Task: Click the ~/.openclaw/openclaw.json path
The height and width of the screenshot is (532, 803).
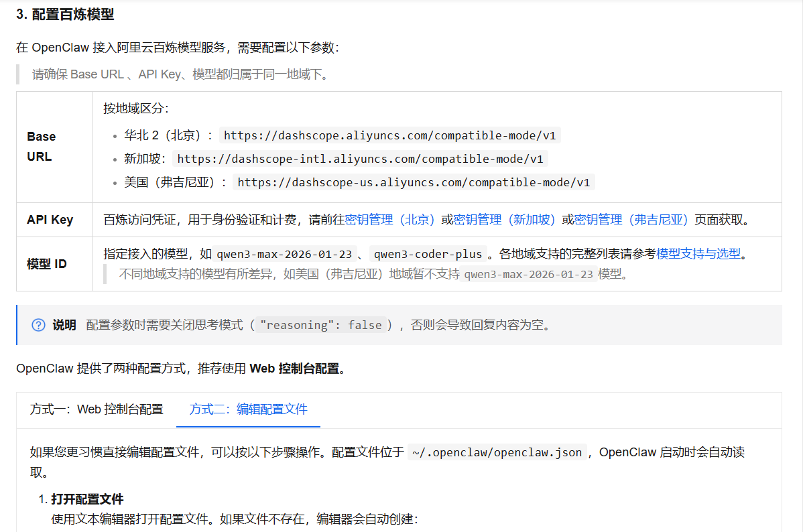Action: (x=497, y=453)
